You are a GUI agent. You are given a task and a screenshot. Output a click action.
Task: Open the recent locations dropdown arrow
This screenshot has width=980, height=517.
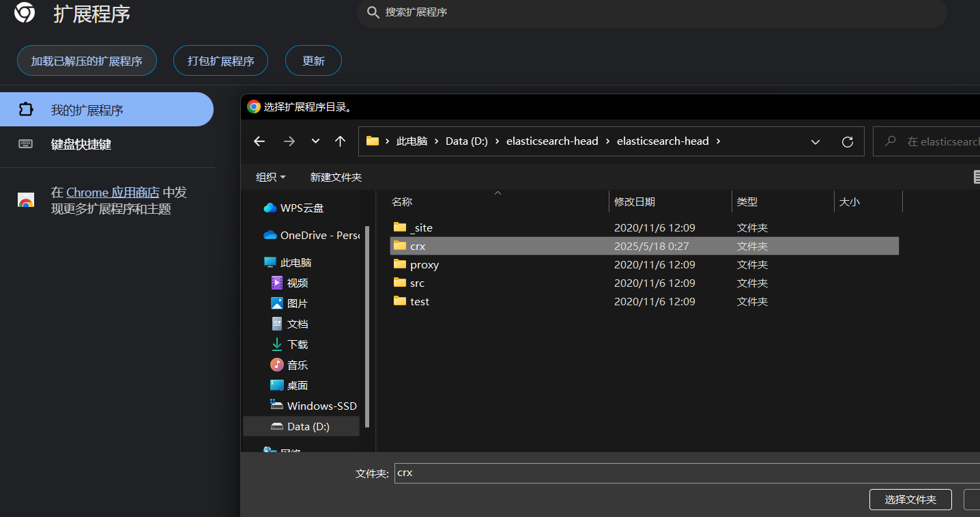(315, 141)
